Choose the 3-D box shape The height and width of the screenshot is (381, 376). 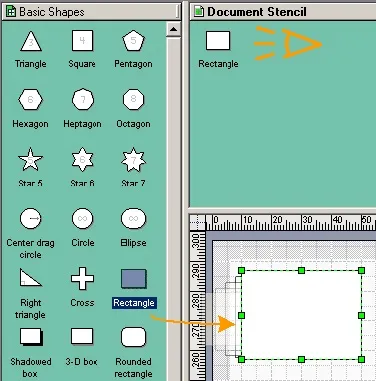pos(82,337)
